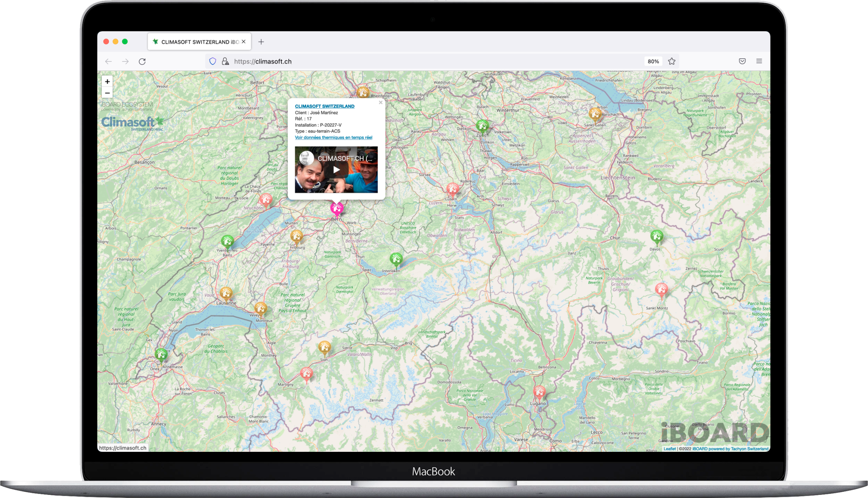868x498 pixels.
Task: Click the green house marker at Yverdon-les-Bains
Action: click(x=227, y=241)
